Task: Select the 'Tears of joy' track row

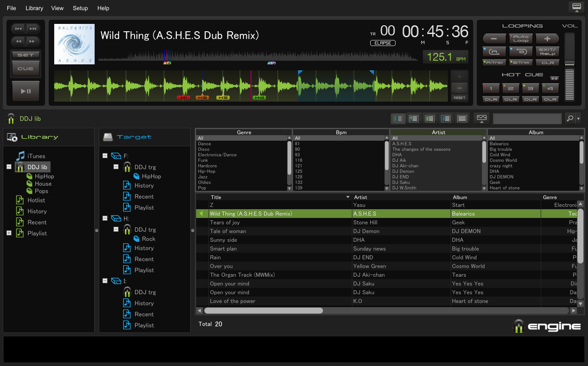Action: (386, 223)
